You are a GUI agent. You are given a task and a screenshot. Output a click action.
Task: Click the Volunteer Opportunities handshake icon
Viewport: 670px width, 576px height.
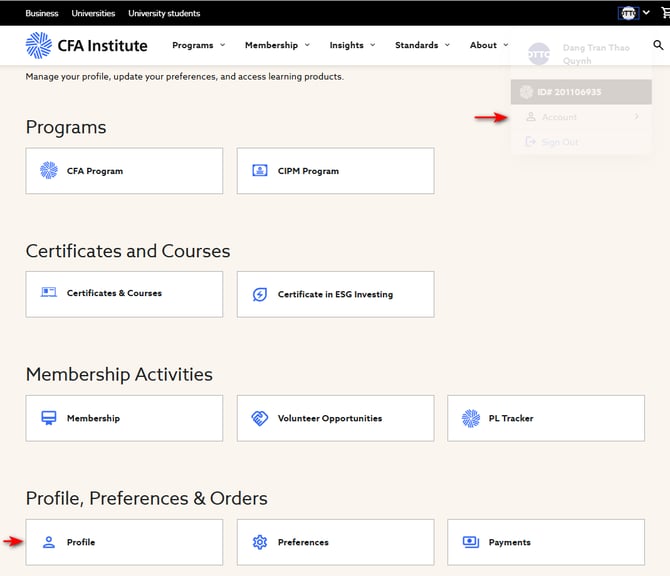(x=260, y=418)
